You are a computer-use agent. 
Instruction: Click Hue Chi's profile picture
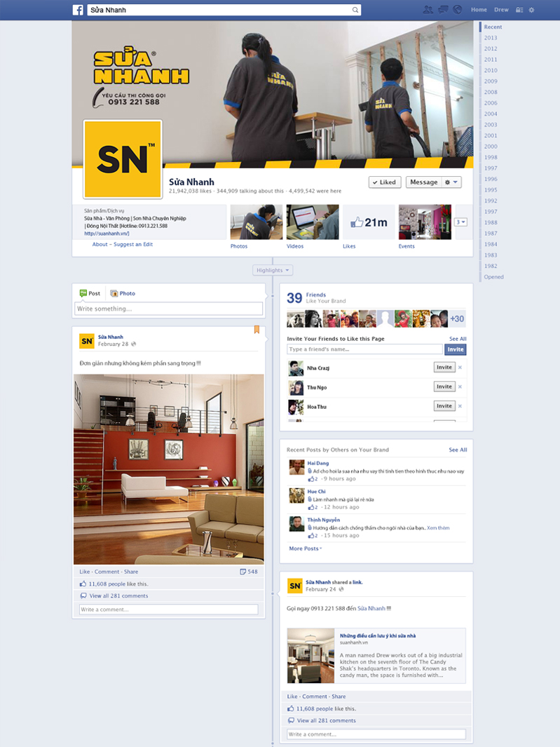pyautogui.click(x=296, y=495)
